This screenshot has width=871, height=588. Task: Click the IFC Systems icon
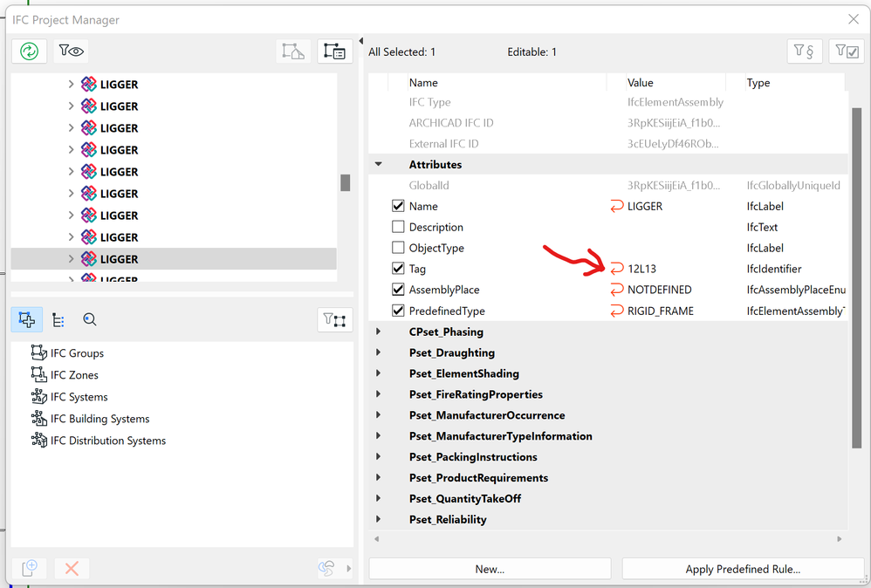tap(39, 396)
